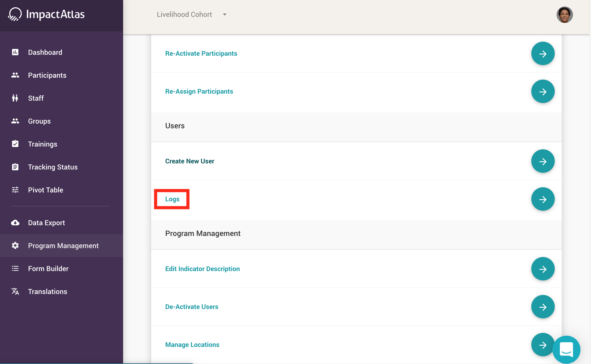
Task: Open the Program Management gear icon
Action: [15, 245]
